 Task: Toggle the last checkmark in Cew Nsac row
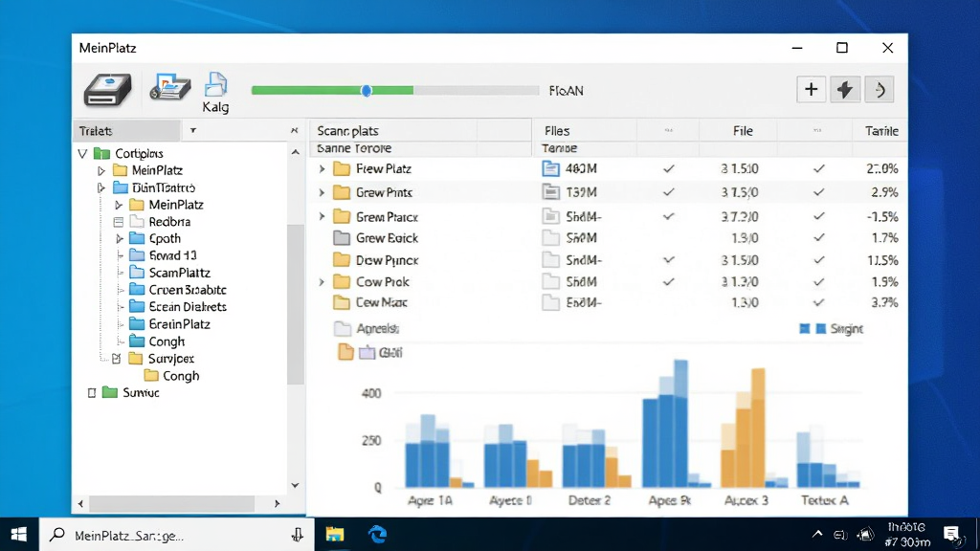pos(819,302)
